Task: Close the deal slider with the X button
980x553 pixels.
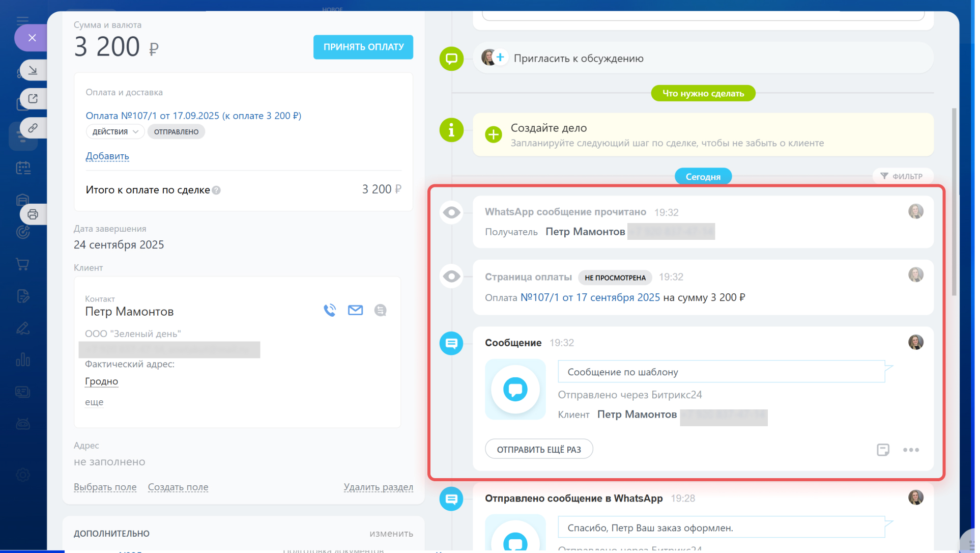Action: [32, 38]
